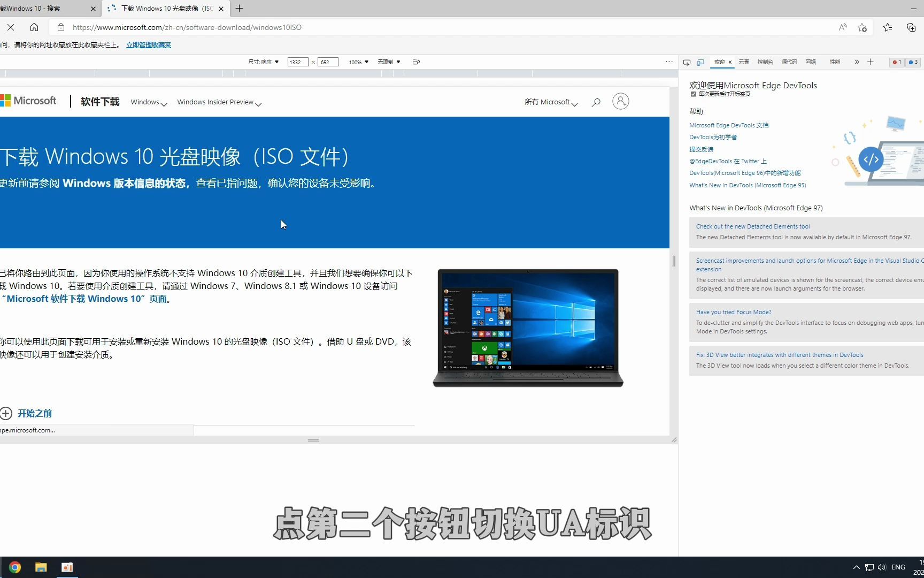924x578 pixels.
Task: Open a new browser tab with the plus button
Action: tap(240, 9)
